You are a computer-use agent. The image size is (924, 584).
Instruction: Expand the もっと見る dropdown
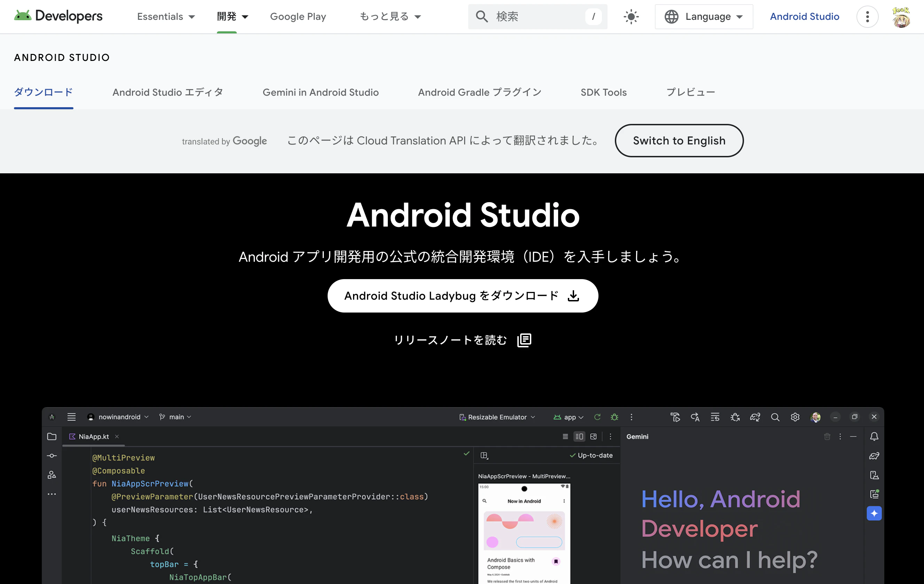(390, 16)
